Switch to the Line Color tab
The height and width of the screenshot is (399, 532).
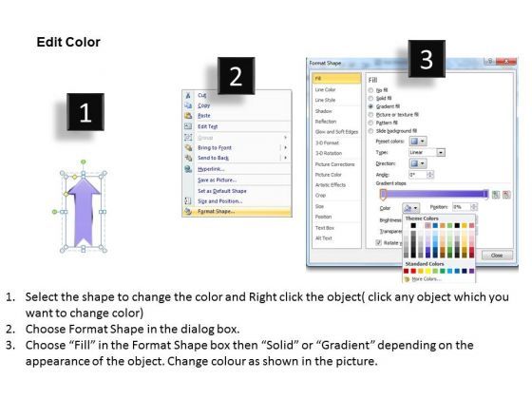click(x=325, y=90)
